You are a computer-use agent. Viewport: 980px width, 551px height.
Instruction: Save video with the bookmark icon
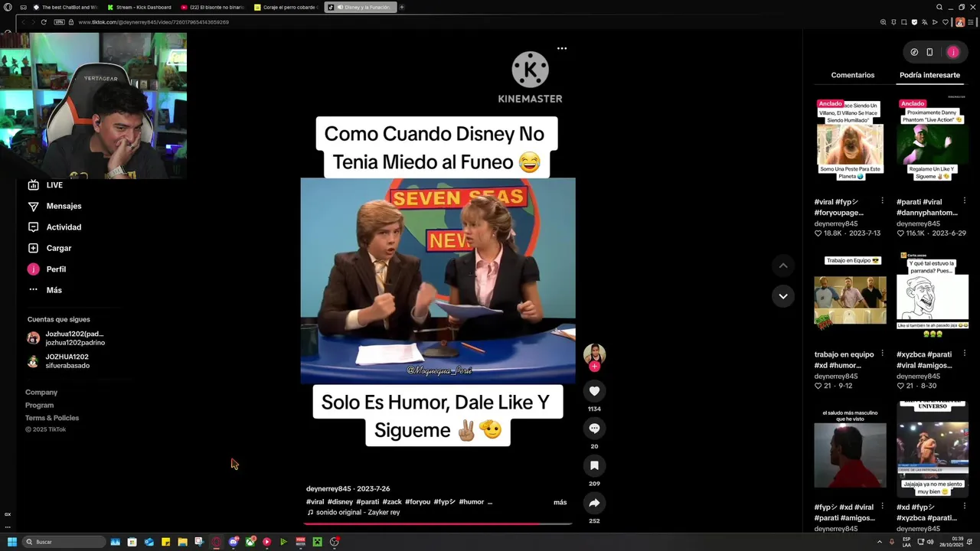(x=594, y=465)
